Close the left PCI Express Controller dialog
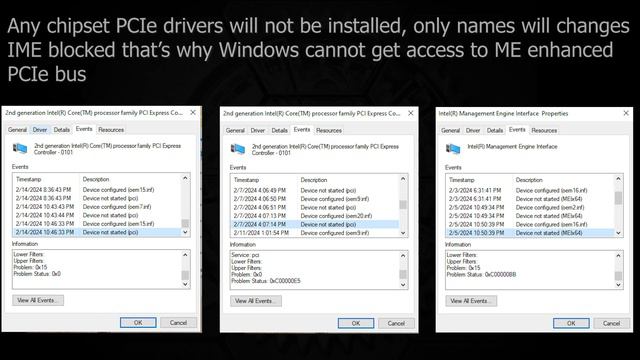The height and width of the screenshot is (360, 640). (x=193, y=113)
